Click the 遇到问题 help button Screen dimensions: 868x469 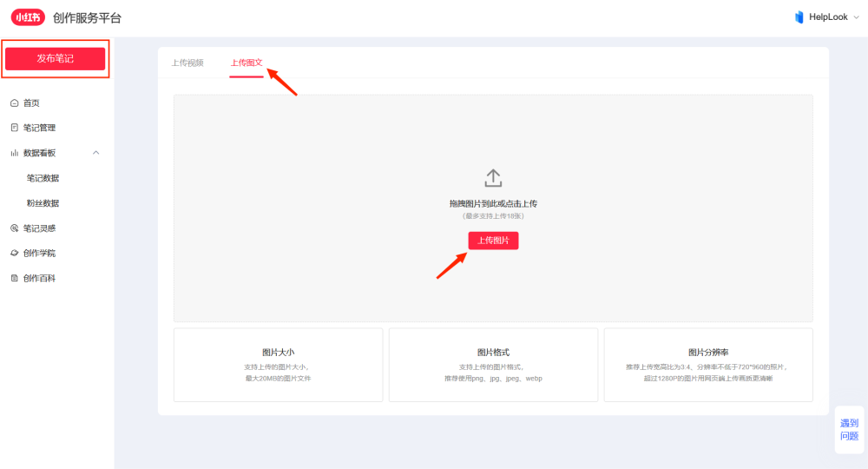point(849,430)
